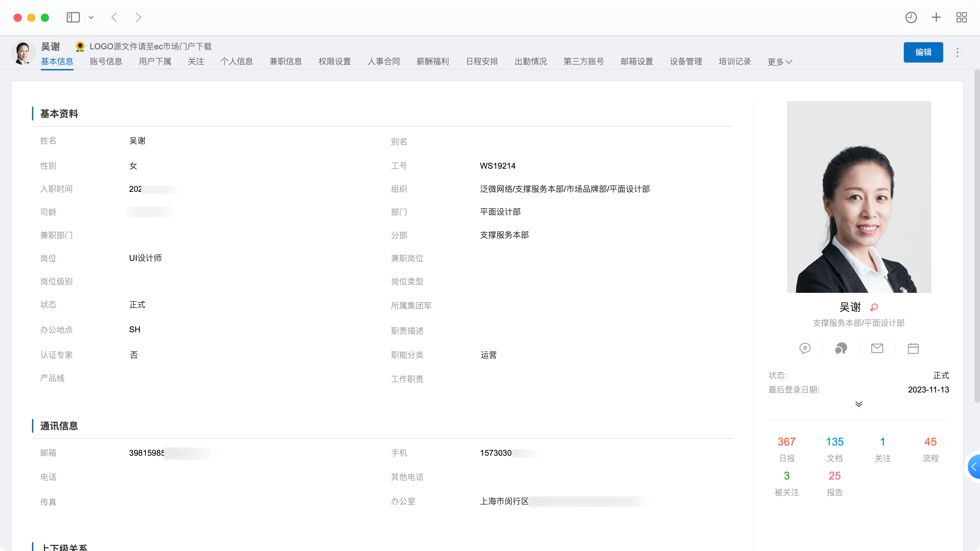Go to the 权限设置 tab
Image resolution: width=980 pixels, height=551 pixels.
(335, 62)
